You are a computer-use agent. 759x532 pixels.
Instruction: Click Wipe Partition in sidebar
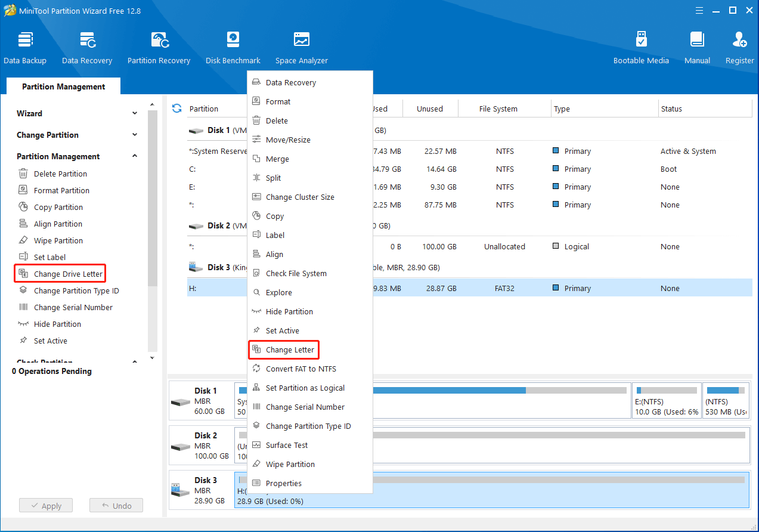[x=58, y=240]
